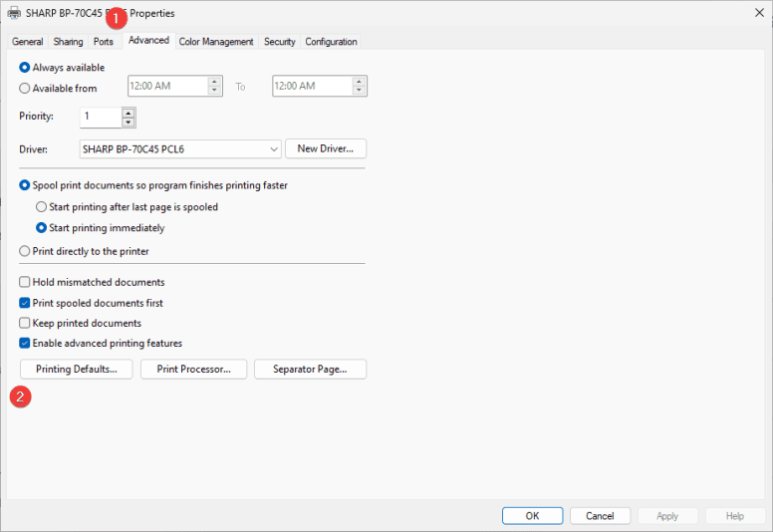This screenshot has height=532, width=773.
Task: Open the Driver dropdown list
Action: tap(274, 149)
